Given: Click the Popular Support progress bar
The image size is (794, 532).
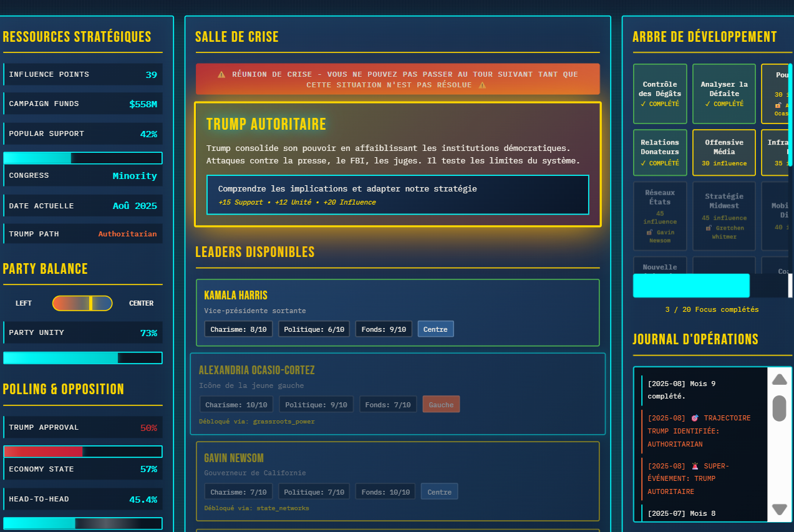Looking at the screenshot, I should point(83,158).
